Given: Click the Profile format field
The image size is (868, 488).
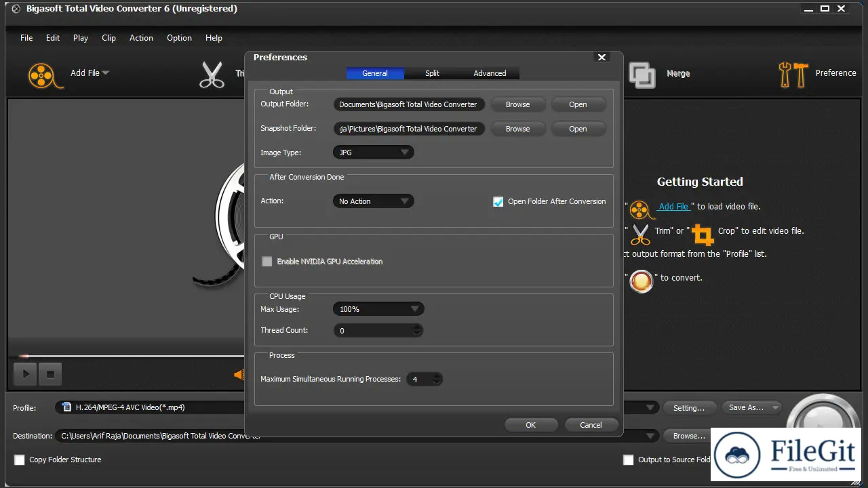Looking at the screenshot, I should click(356, 408).
